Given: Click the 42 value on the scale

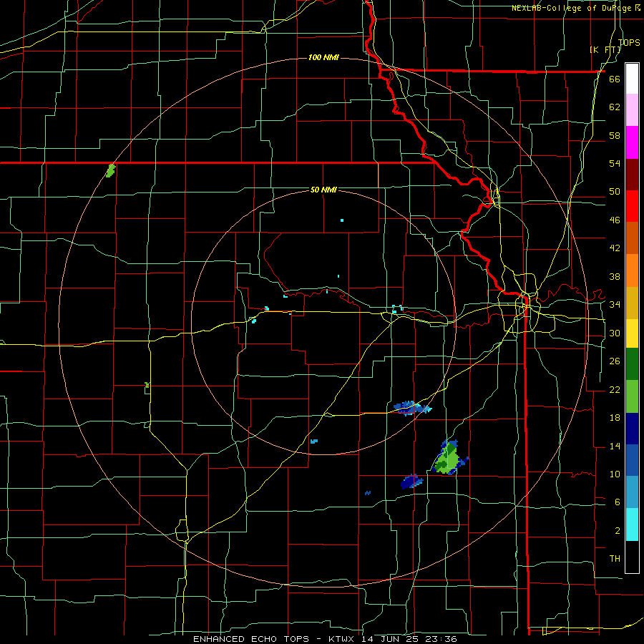Looking at the screenshot, I should [615, 248].
